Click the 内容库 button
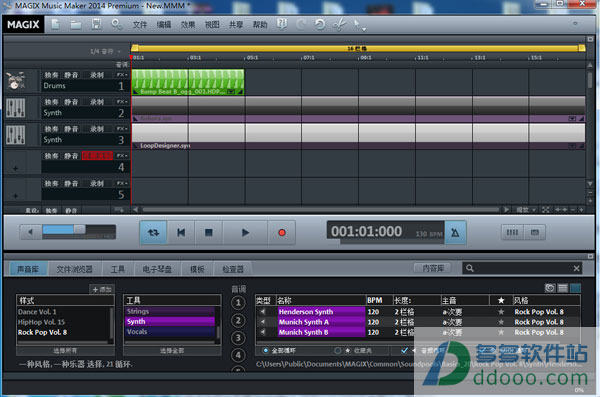Image resolution: width=600 pixels, height=397 pixels. 433,268
